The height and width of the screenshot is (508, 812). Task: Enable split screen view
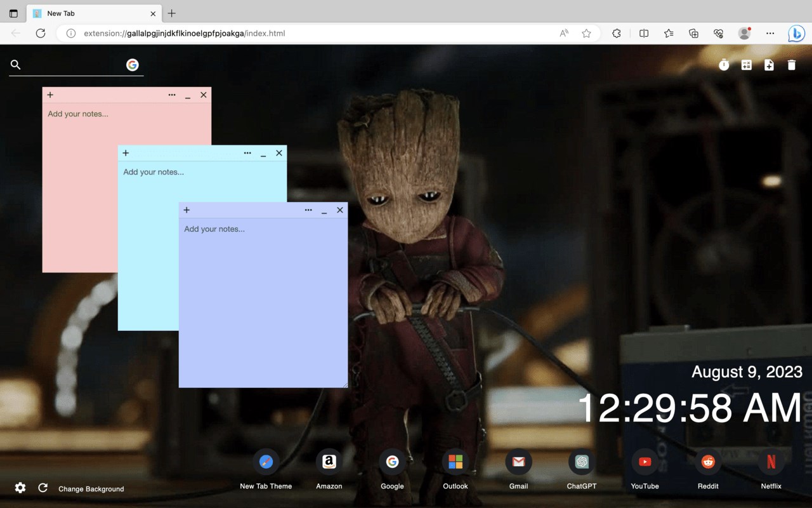click(644, 34)
